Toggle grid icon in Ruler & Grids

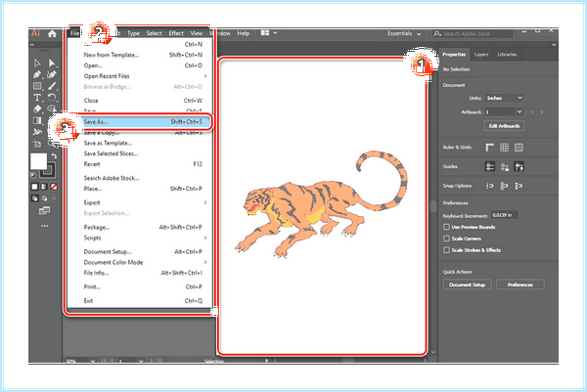(504, 148)
